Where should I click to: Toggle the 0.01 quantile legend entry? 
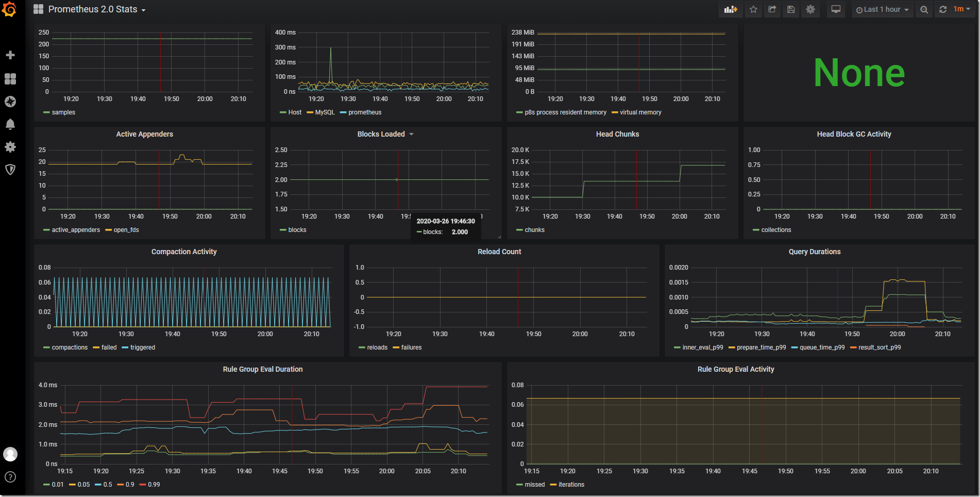[x=58, y=485]
